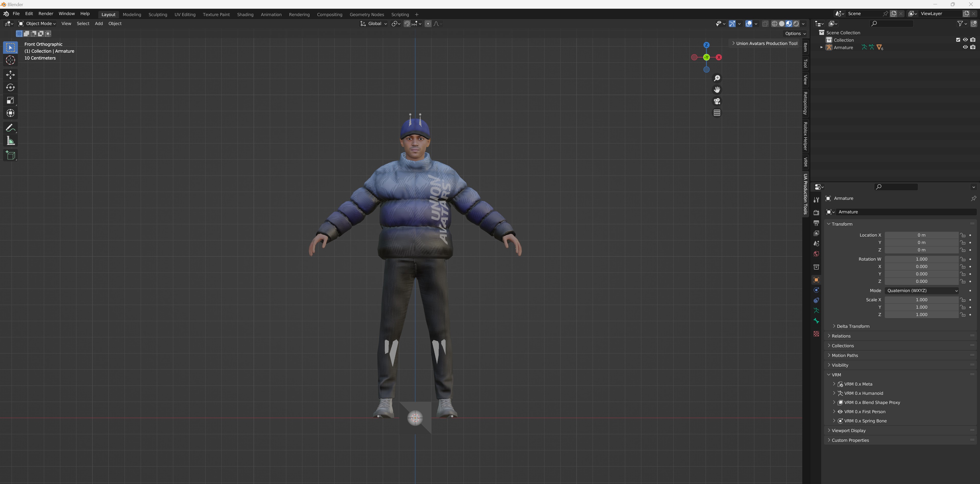The width and height of the screenshot is (980, 484).
Task: Open Texture properties checker icon
Action: tap(816, 333)
